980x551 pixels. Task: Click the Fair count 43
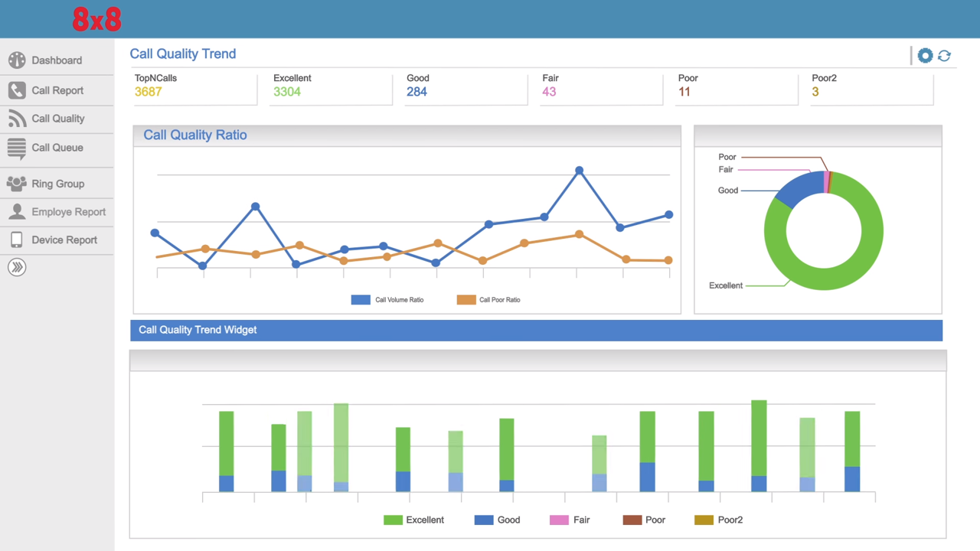pyautogui.click(x=549, y=92)
